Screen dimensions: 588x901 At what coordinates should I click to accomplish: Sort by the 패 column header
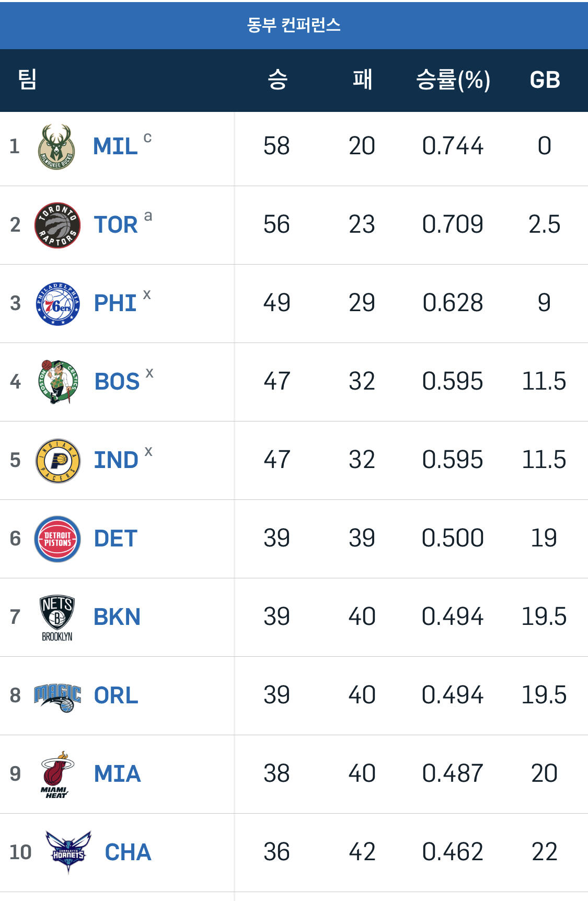pos(362,80)
